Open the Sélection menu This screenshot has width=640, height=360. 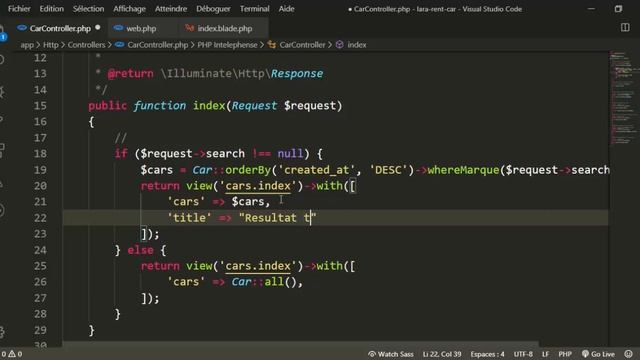pos(88,9)
